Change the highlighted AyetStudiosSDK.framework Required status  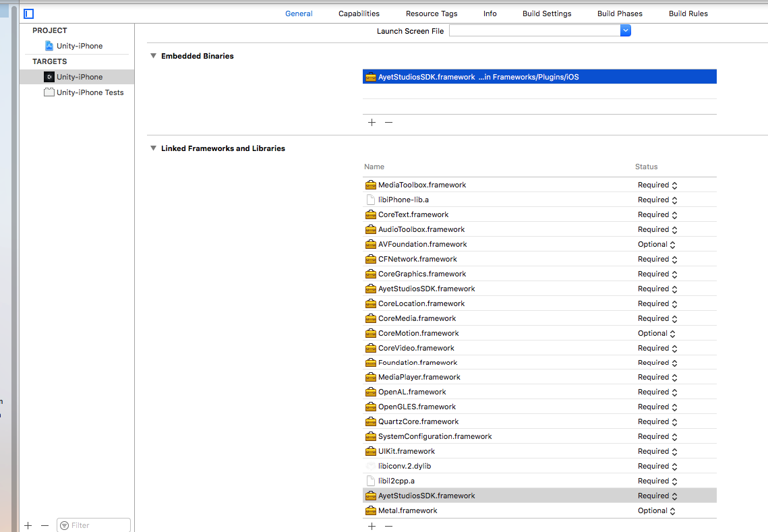click(x=657, y=496)
